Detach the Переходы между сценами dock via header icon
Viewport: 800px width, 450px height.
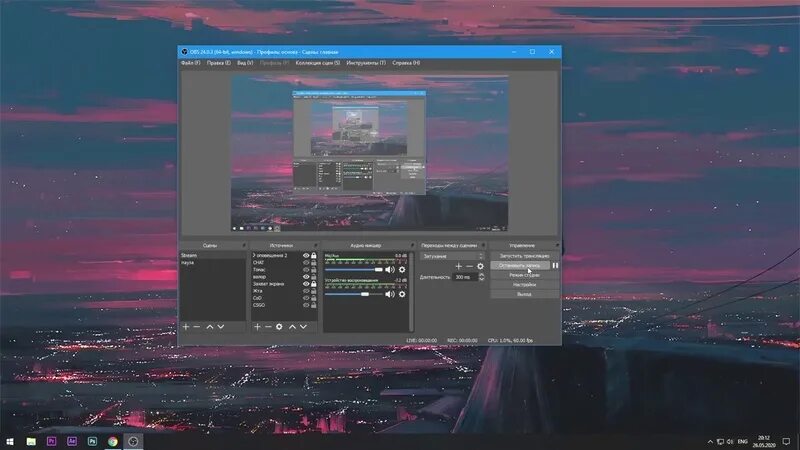point(484,245)
